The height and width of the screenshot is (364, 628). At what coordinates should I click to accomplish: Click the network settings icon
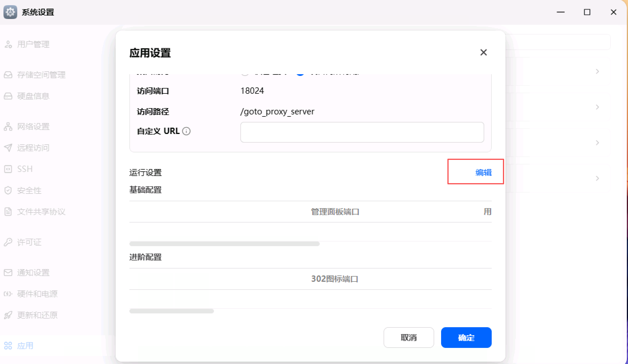[8, 127]
